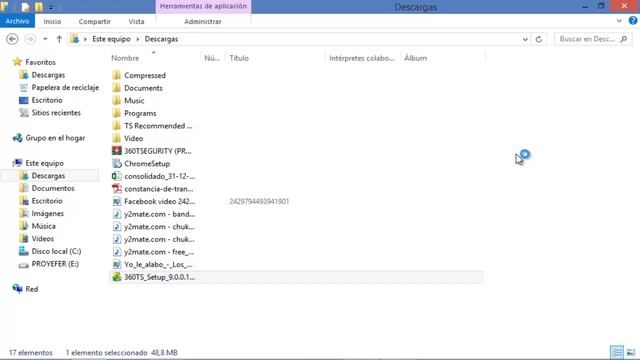Select the y2mate.com - band audio icon
The image size is (640, 360).
117,214
